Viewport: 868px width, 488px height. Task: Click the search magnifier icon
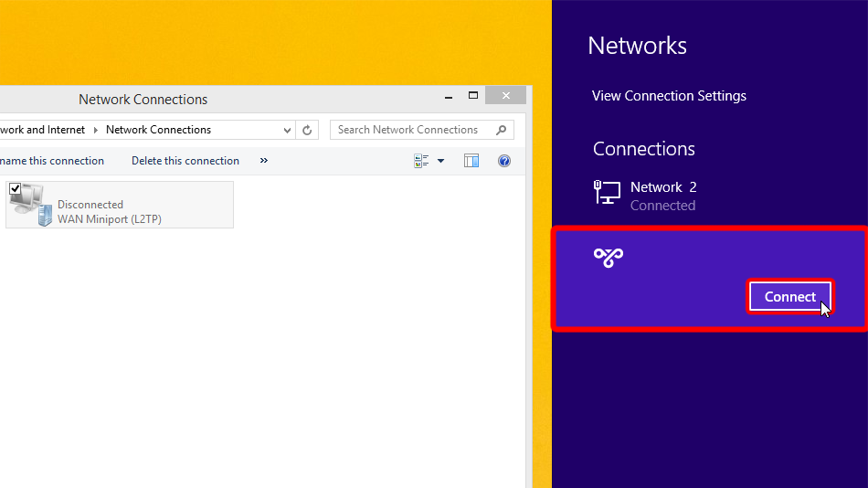click(501, 130)
